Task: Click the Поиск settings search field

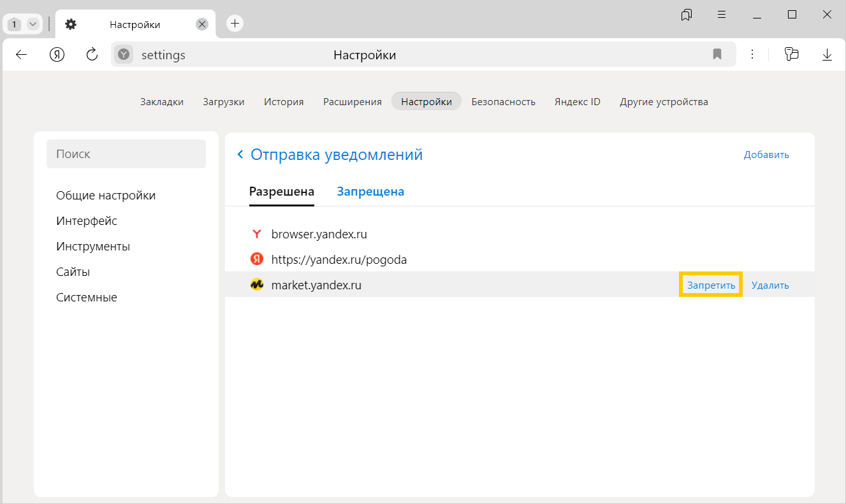Action: pyautogui.click(x=126, y=154)
